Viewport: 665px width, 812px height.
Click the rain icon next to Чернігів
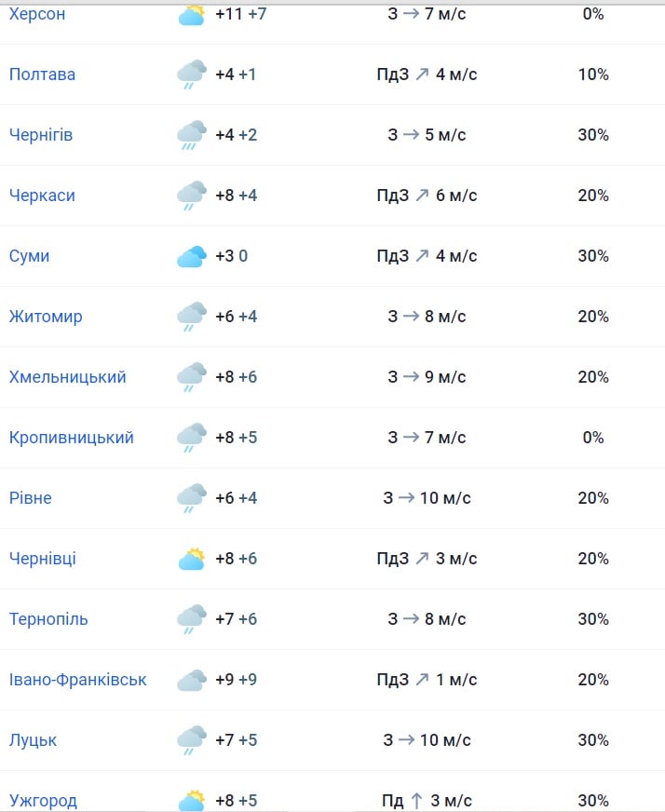(x=192, y=135)
